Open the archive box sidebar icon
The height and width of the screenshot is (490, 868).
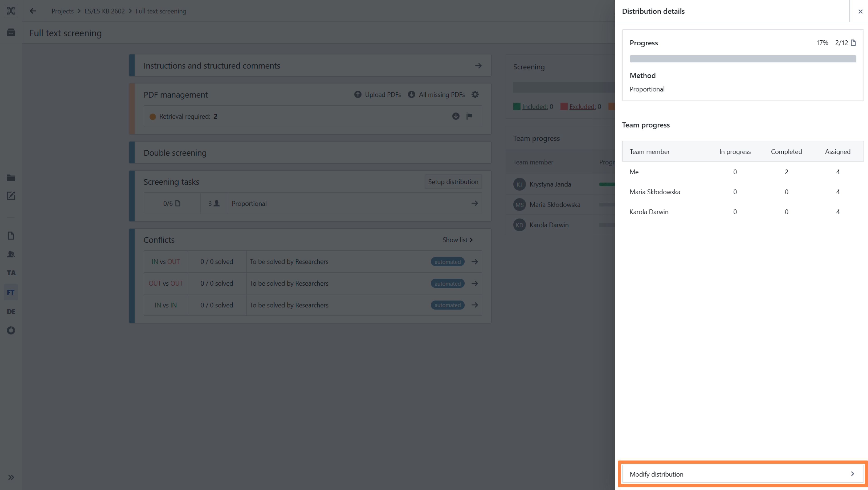[x=11, y=32]
